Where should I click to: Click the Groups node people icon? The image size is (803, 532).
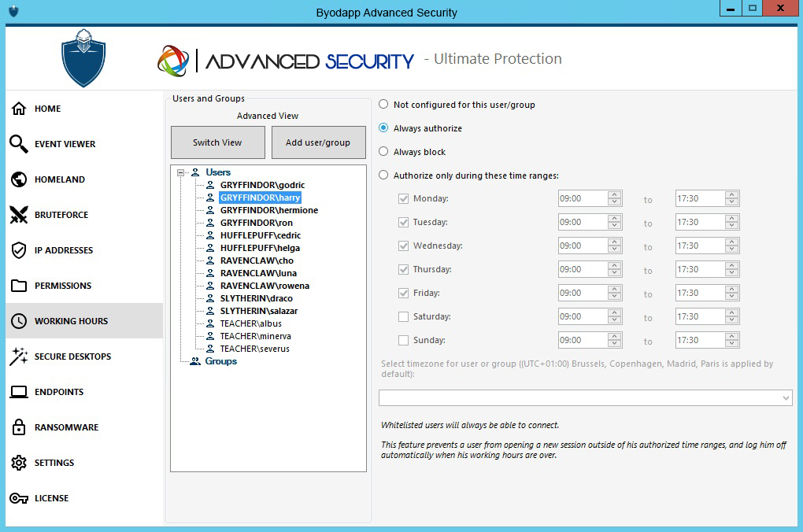coord(194,361)
